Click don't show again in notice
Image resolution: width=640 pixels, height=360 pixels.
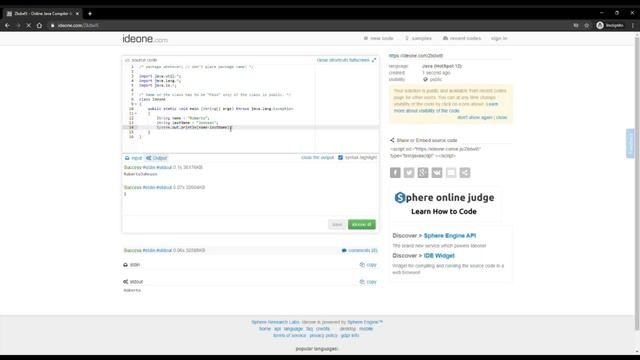475,118
